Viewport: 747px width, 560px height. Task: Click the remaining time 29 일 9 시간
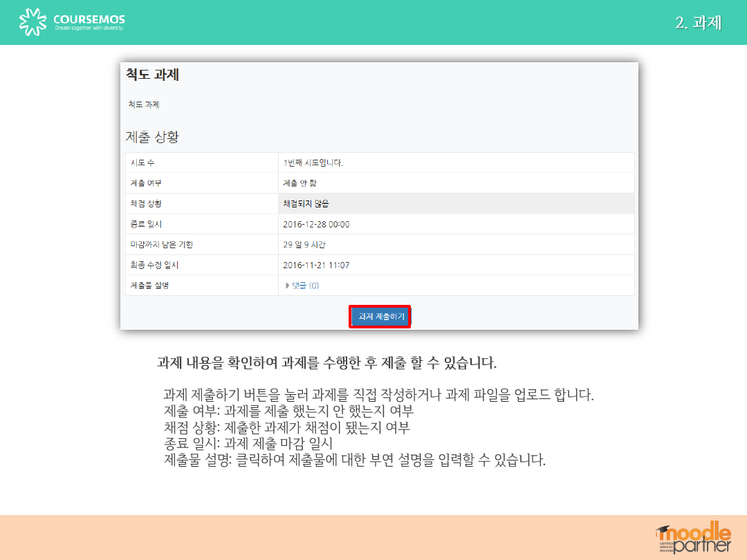304,245
